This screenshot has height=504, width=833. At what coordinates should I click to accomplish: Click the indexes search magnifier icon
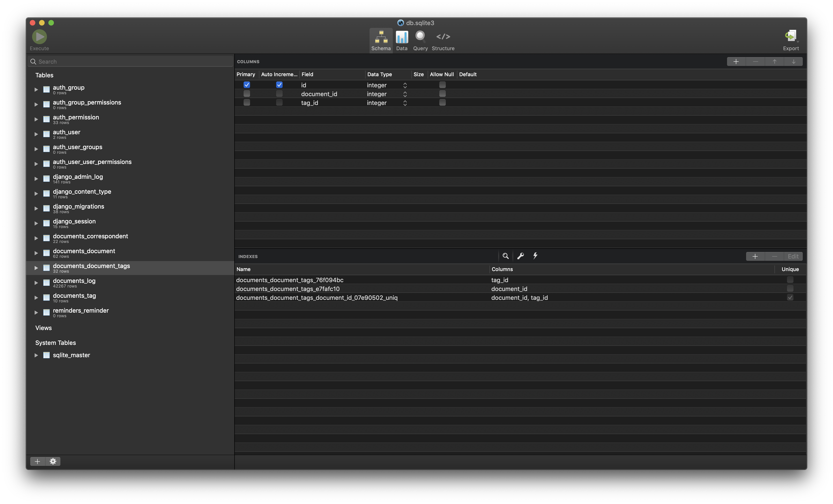(x=506, y=256)
